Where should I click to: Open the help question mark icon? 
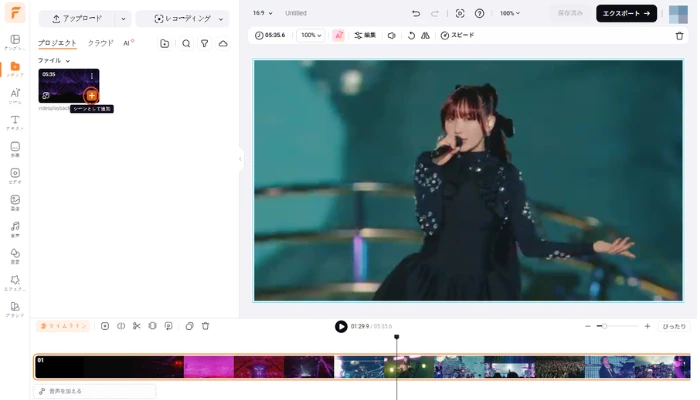click(479, 13)
